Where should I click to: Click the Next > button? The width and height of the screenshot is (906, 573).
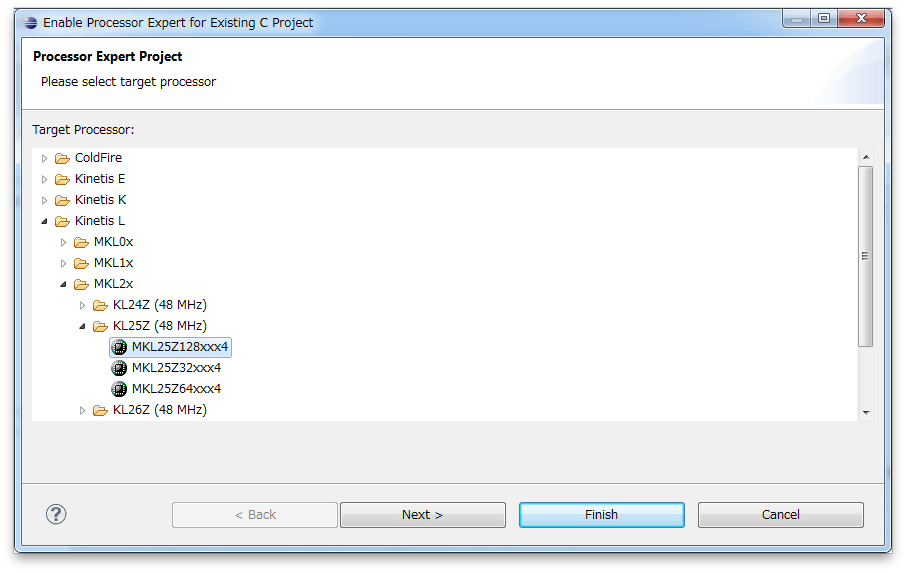click(423, 515)
